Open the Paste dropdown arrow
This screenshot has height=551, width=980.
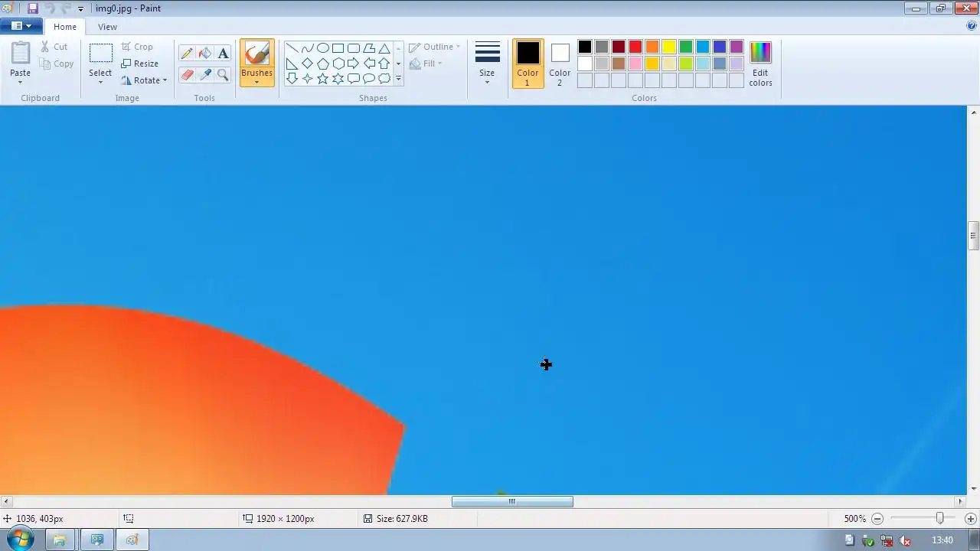tap(20, 83)
